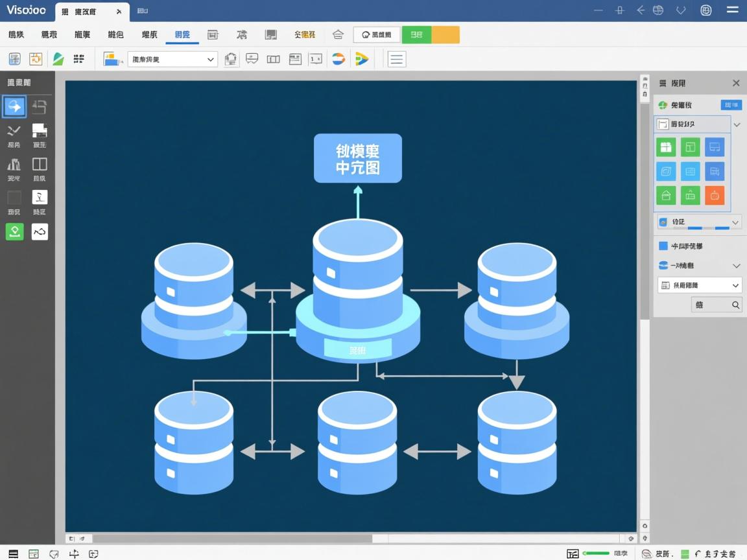Click the green gift-box shape tile
Screen dimensions: 747x560
coord(666,147)
